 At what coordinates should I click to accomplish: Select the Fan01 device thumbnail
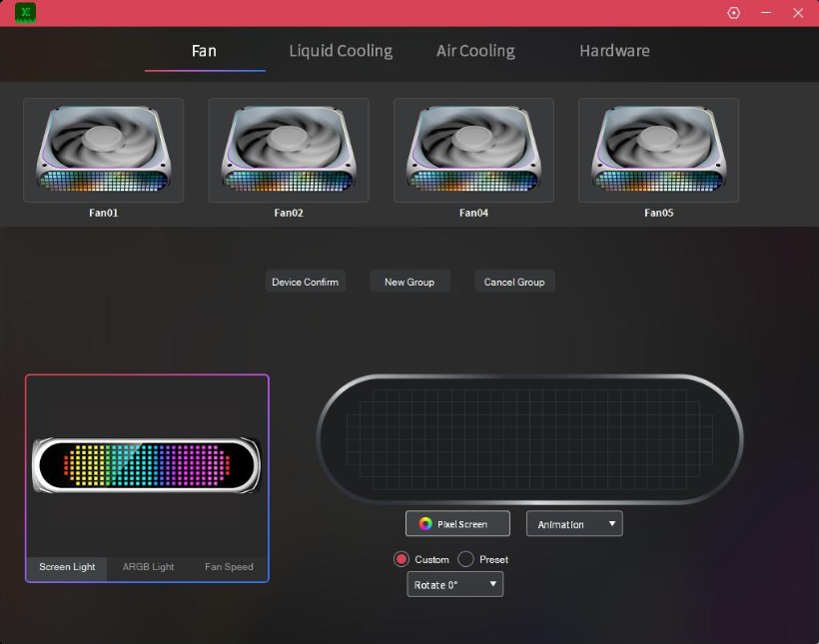[x=104, y=150]
